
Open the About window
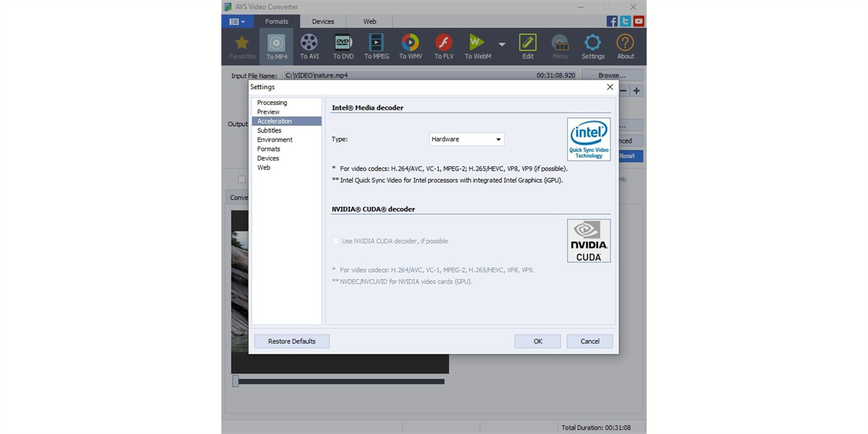pos(625,46)
